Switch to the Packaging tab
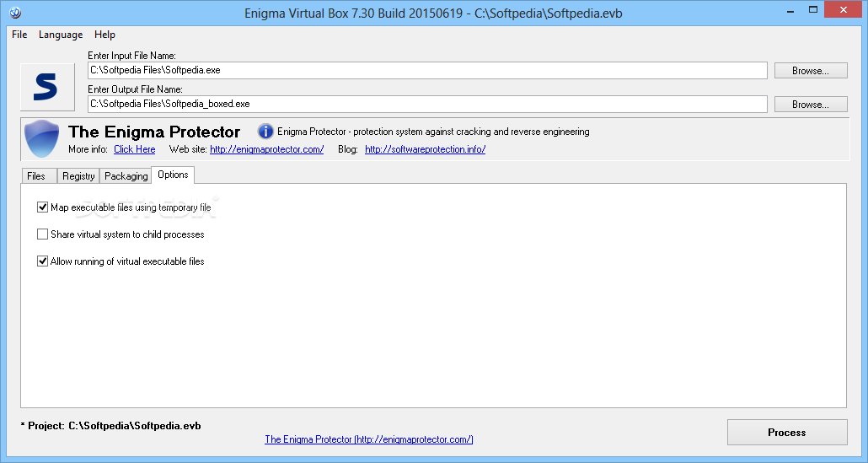The width and height of the screenshot is (868, 463). pos(126,176)
